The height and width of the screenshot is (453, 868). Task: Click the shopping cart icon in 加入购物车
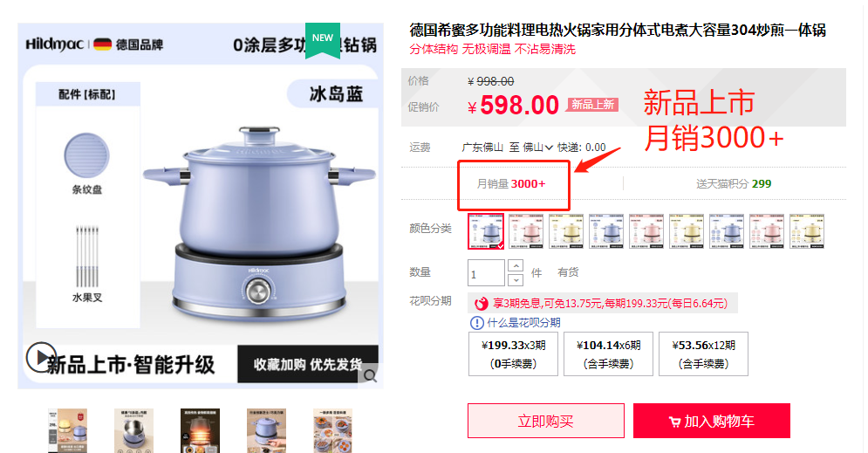coord(674,422)
